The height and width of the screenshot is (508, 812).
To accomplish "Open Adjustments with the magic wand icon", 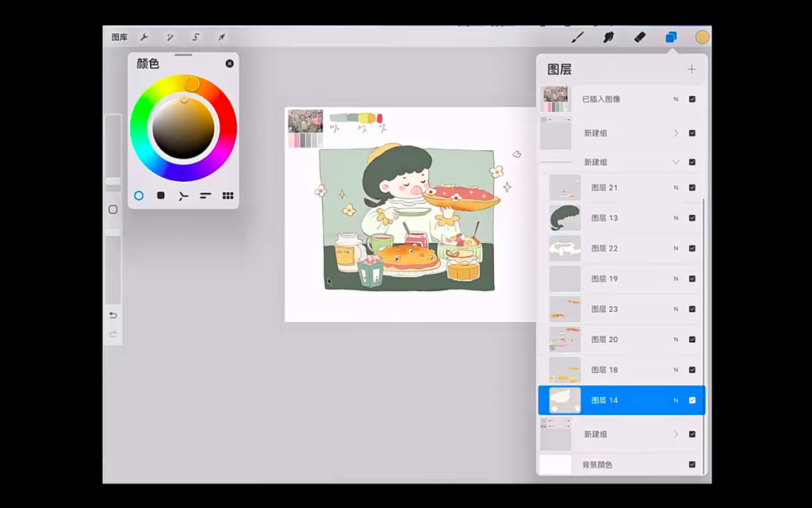I will [170, 37].
